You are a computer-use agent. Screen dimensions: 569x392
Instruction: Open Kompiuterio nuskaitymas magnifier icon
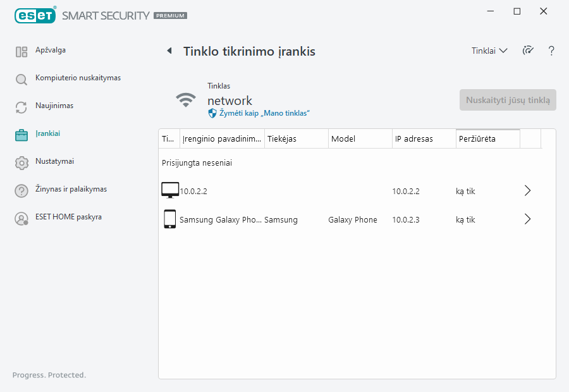point(21,80)
